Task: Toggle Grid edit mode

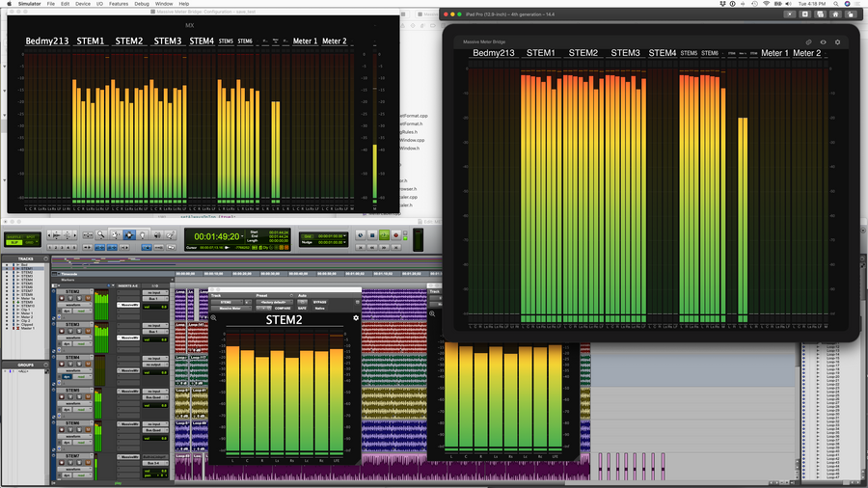Action: [30, 242]
